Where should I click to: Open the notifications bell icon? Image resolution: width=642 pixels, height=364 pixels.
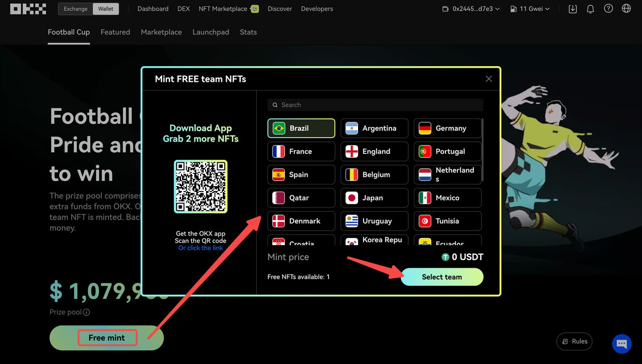coord(590,9)
